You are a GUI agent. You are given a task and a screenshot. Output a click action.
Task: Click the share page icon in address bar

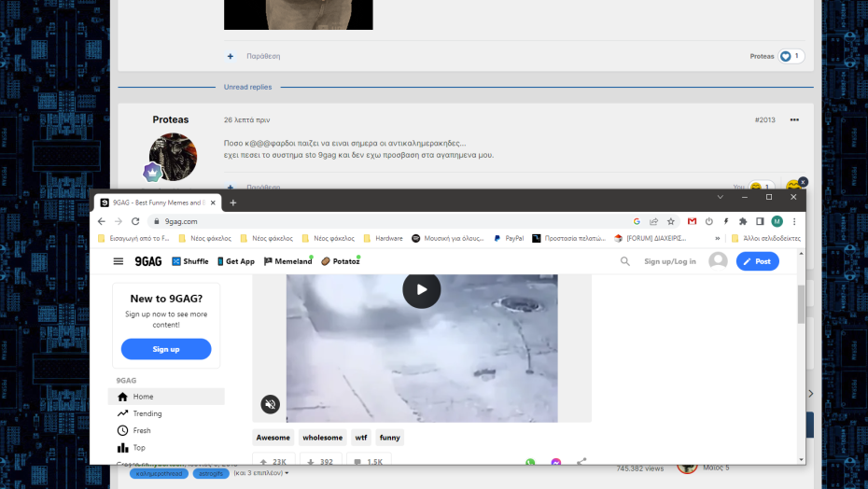point(653,221)
